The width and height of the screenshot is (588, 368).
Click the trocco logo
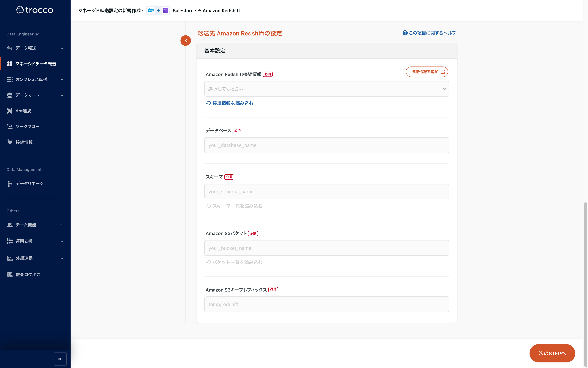(35, 10)
